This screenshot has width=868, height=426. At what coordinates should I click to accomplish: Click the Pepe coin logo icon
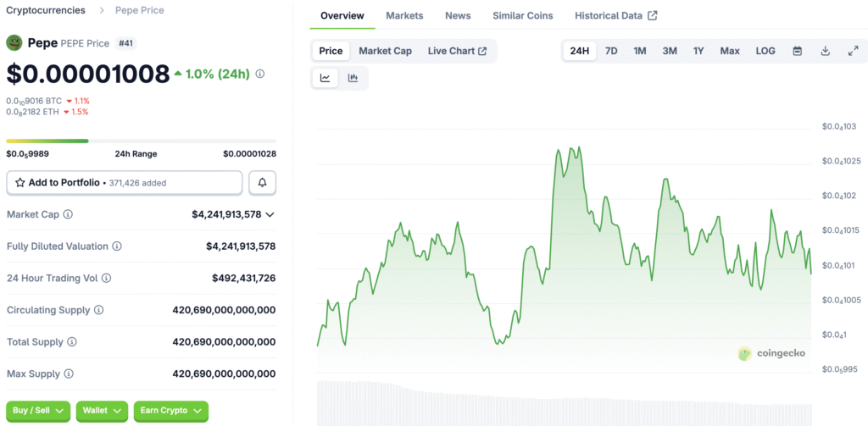(14, 43)
